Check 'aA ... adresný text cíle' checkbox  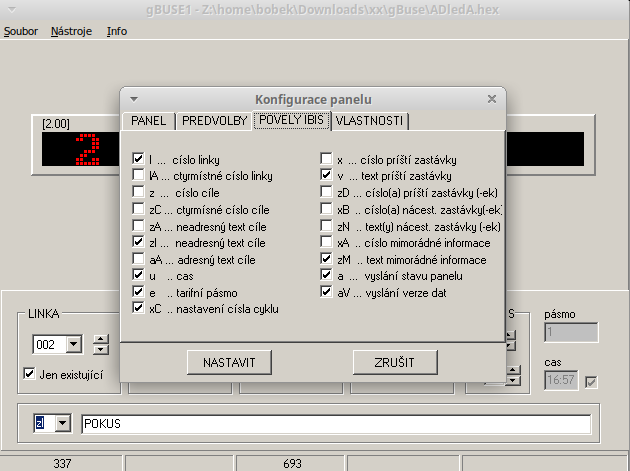(138, 258)
